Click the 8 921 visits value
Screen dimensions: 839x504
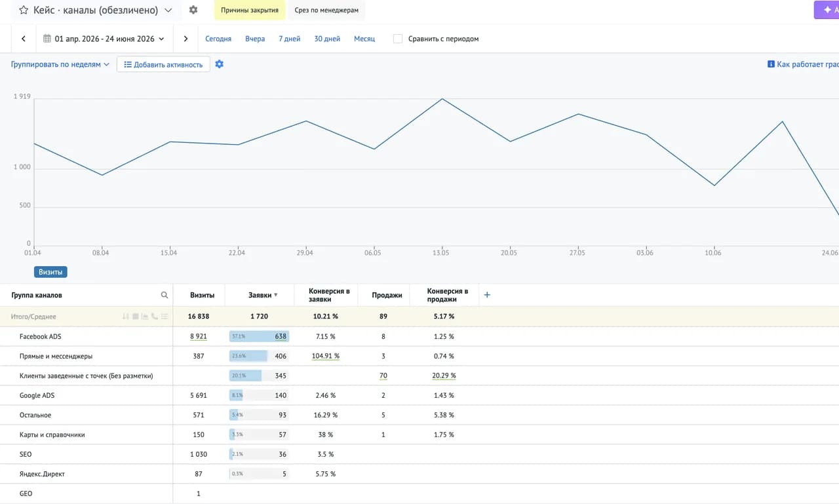tap(199, 336)
